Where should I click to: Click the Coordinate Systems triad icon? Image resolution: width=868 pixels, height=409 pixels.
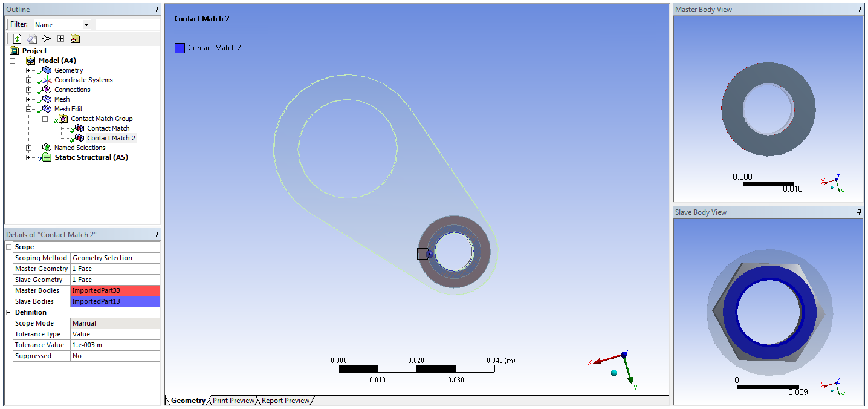coord(47,80)
